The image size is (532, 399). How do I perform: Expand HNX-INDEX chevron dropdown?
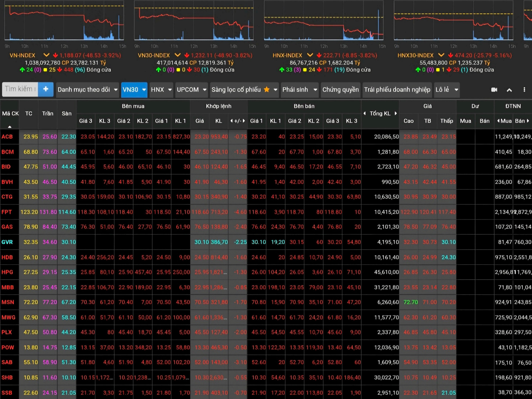point(310,55)
